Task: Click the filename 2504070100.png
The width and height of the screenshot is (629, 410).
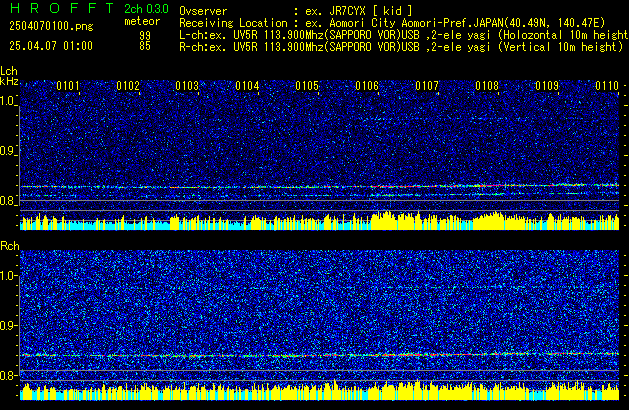Action: click(51, 26)
